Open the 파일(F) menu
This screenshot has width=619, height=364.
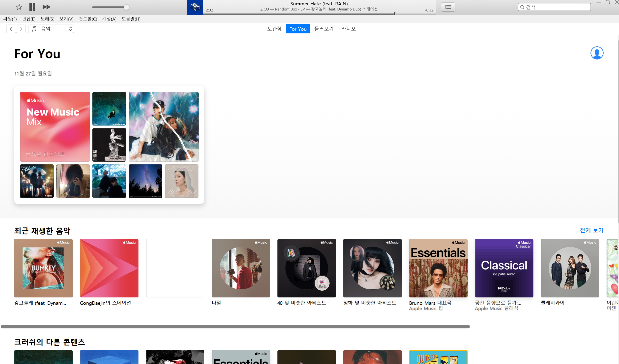[10, 19]
